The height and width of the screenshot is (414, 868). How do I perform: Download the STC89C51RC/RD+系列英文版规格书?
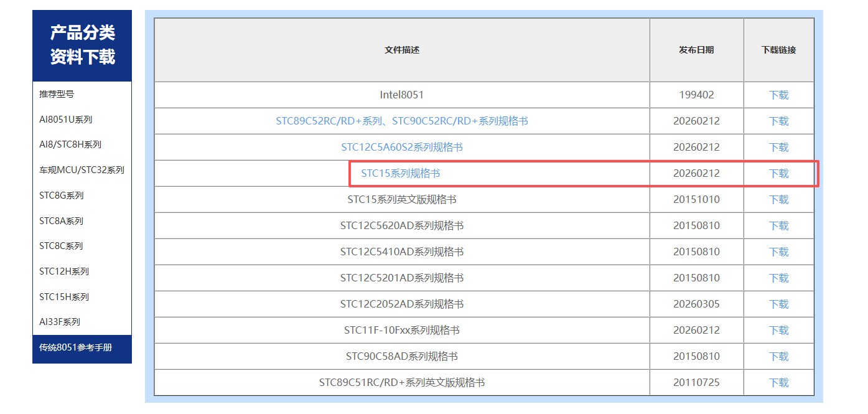(x=778, y=382)
